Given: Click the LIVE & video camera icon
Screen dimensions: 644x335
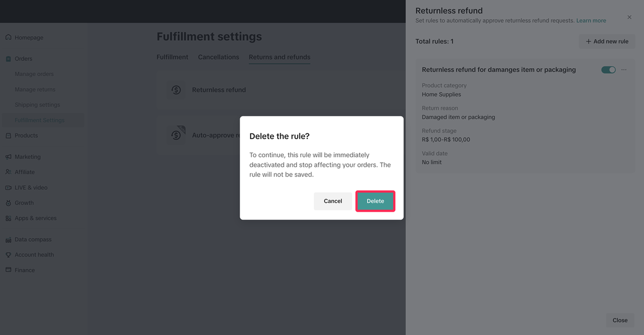Looking at the screenshot, I should [x=8, y=188].
